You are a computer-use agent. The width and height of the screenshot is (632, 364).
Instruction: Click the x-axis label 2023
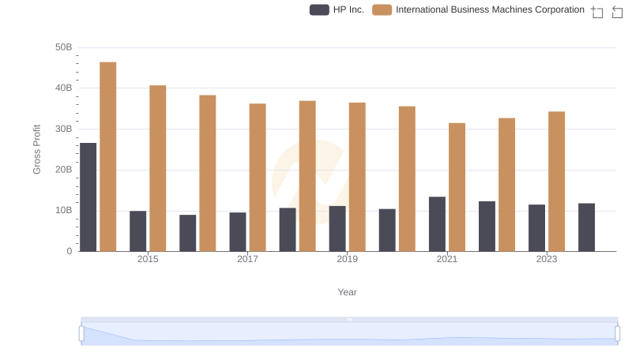click(x=547, y=259)
